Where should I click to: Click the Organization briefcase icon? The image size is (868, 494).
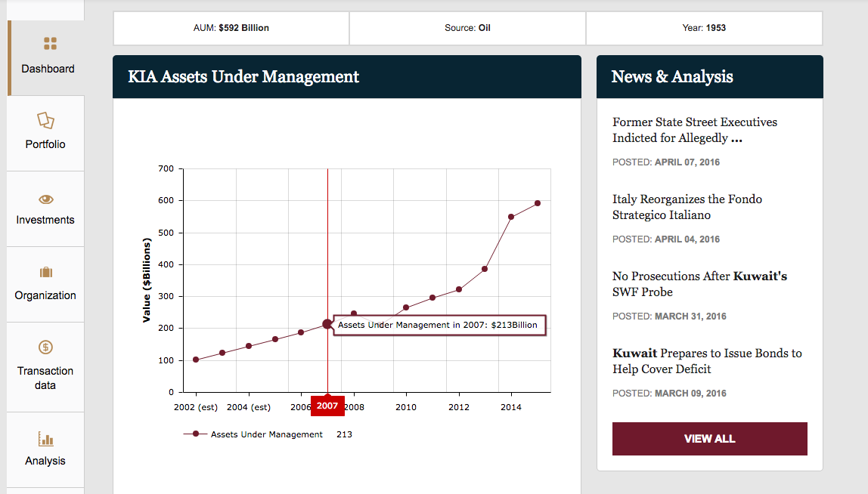click(46, 272)
